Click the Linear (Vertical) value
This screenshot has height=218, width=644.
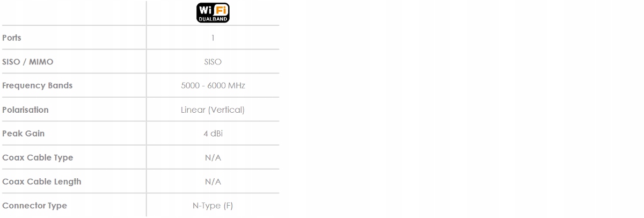point(213,110)
